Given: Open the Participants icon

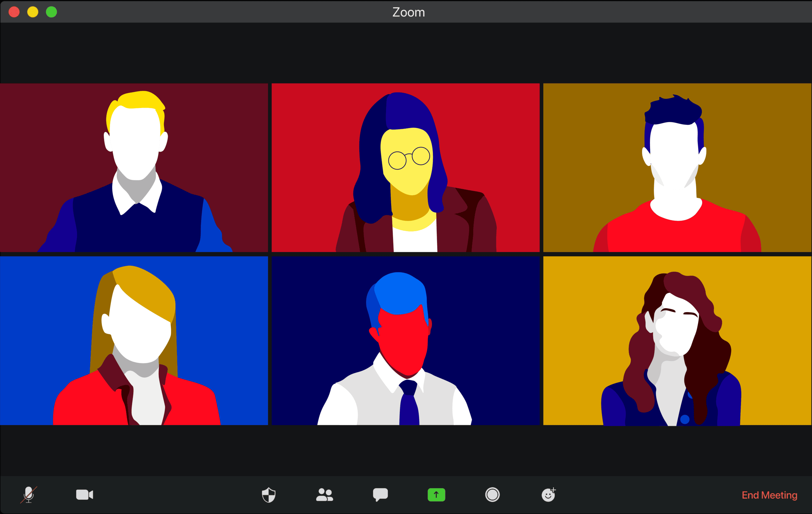Looking at the screenshot, I should pos(324,495).
